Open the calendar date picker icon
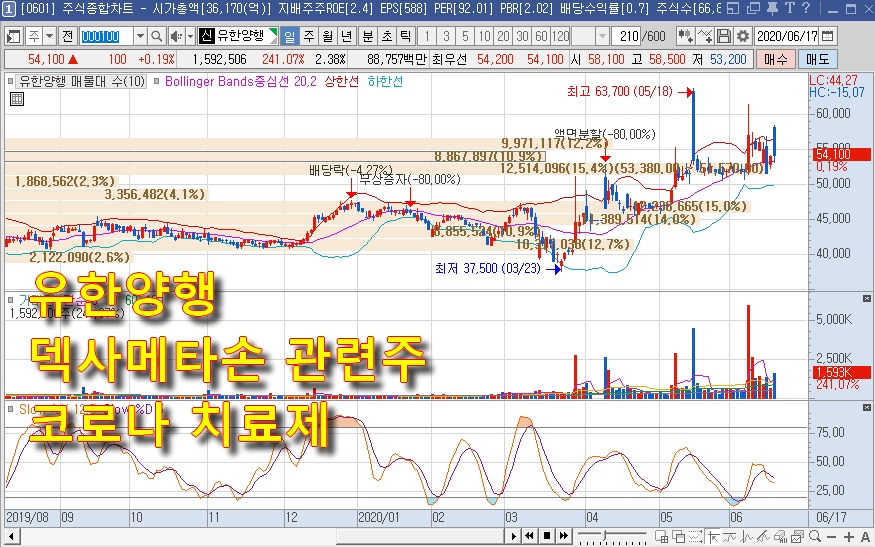This screenshot has height=547, width=875. pyautogui.click(x=828, y=36)
